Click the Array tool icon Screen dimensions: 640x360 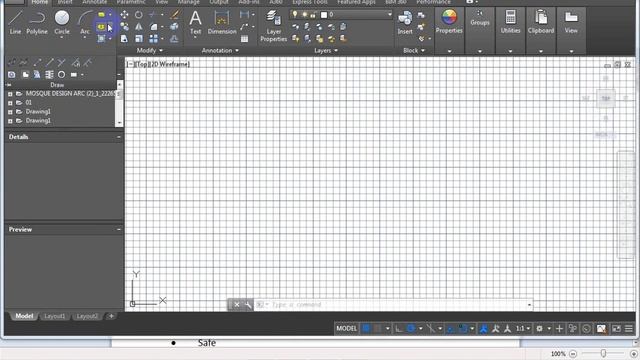153,39
